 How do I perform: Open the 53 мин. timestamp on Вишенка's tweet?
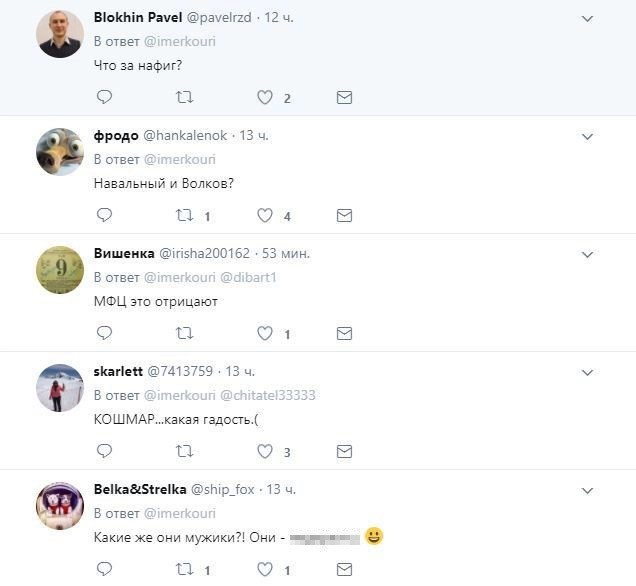click(286, 253)
